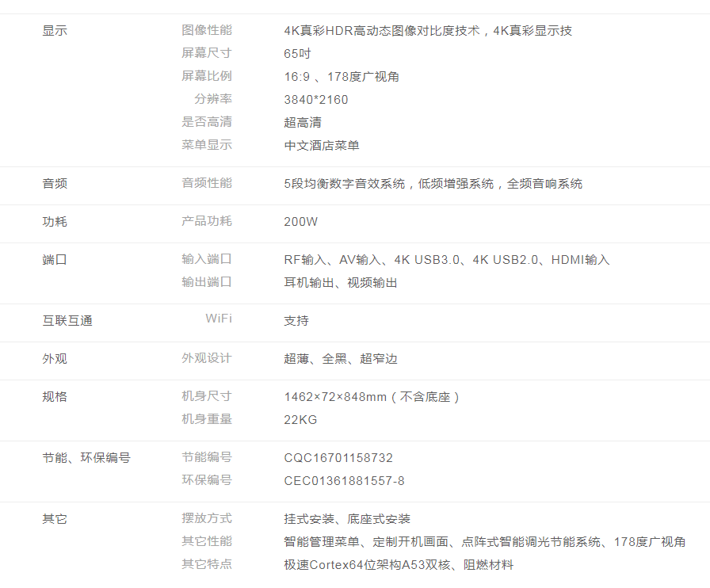Select the 挂式安装、底座式安装 text
This screenshot has height=588, width=710.
coord(347,520)
